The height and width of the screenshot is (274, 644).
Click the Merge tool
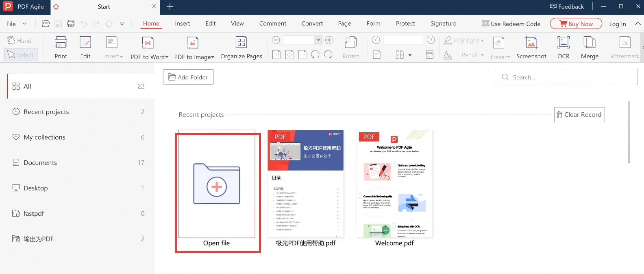[x=590, y=48]
